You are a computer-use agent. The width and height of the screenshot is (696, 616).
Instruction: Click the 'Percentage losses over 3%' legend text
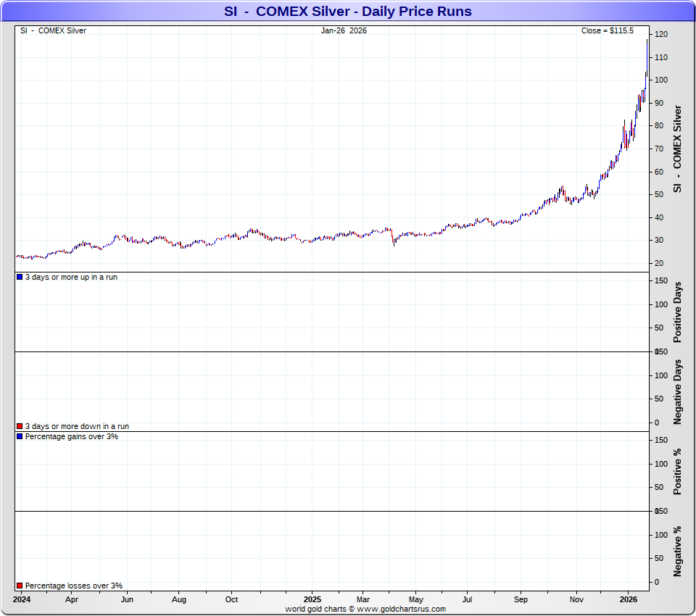point(74,586)
